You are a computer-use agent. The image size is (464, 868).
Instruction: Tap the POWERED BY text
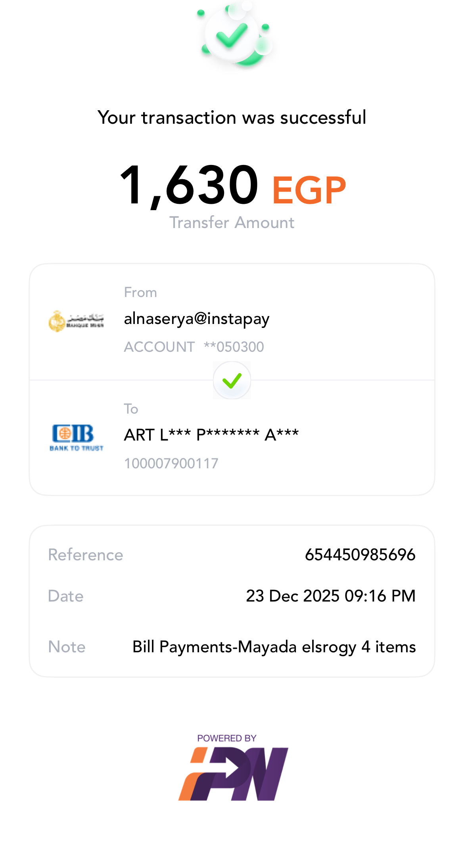[x=227, y=738]
